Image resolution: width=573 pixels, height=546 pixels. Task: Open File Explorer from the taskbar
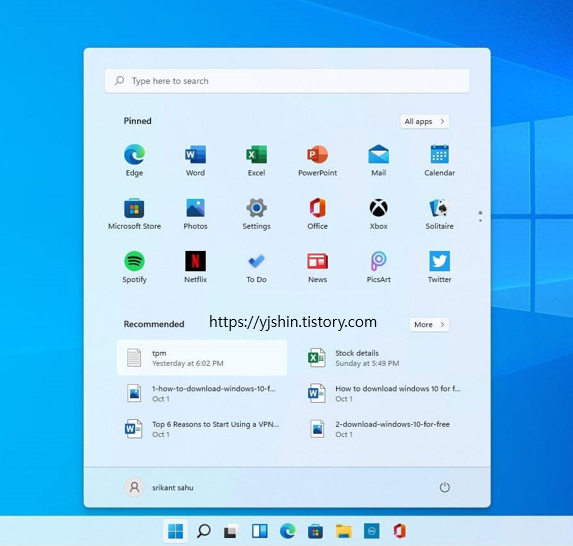click(344, 531)
